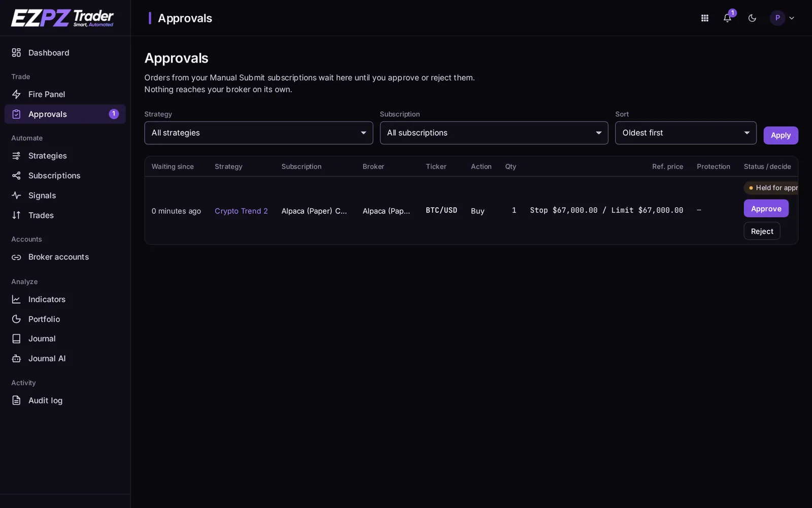Open Portfolio menu item
This screenshot has width=812, height=508.
coord(65,319)
